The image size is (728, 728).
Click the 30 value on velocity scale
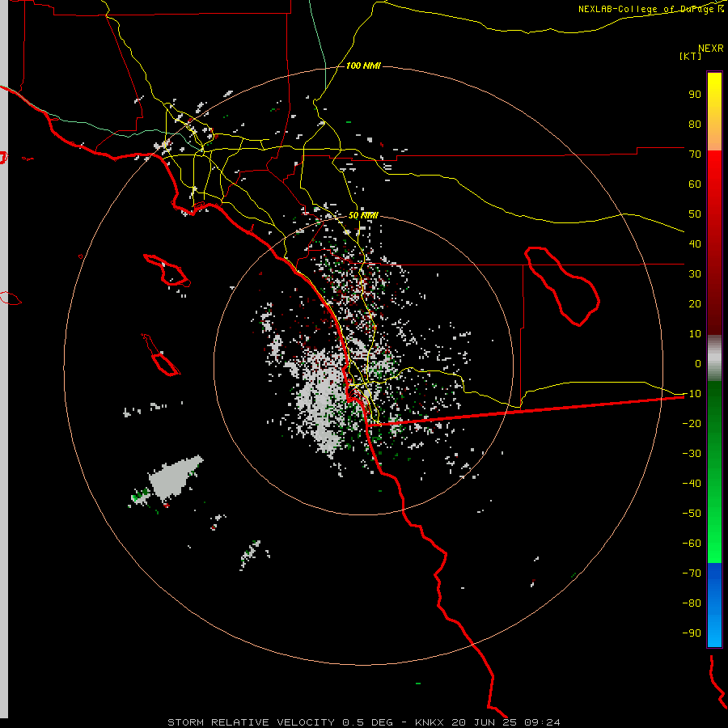[x=695, y=274]
